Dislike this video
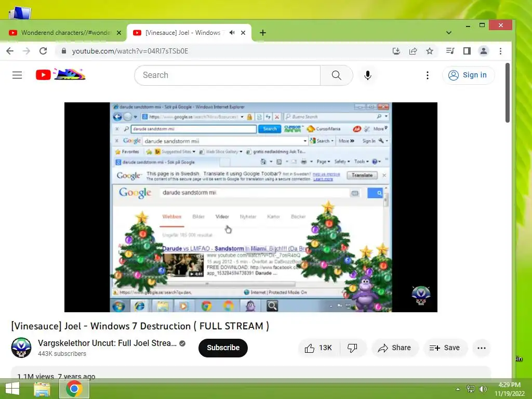 (353, 348)
